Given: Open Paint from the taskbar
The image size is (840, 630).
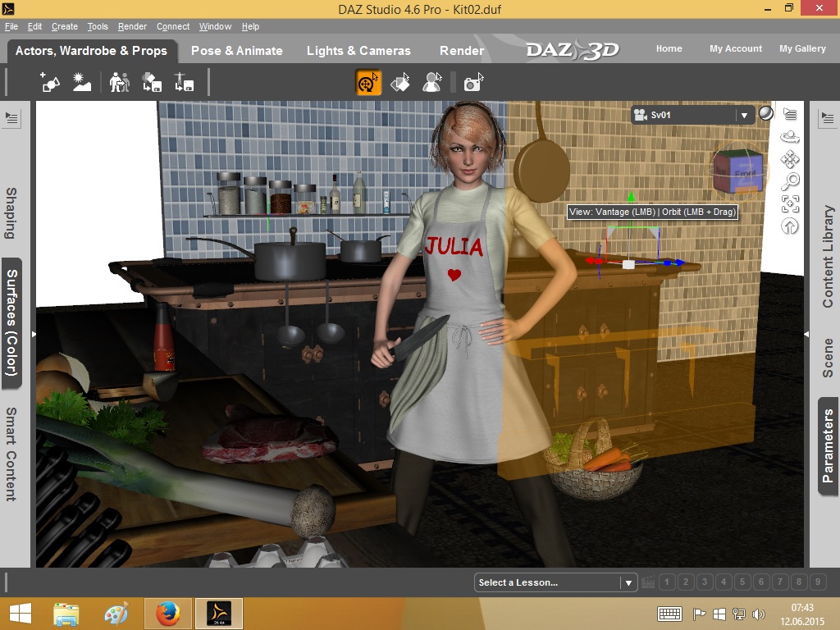Looking at the screenshot, I should (116, 614).
